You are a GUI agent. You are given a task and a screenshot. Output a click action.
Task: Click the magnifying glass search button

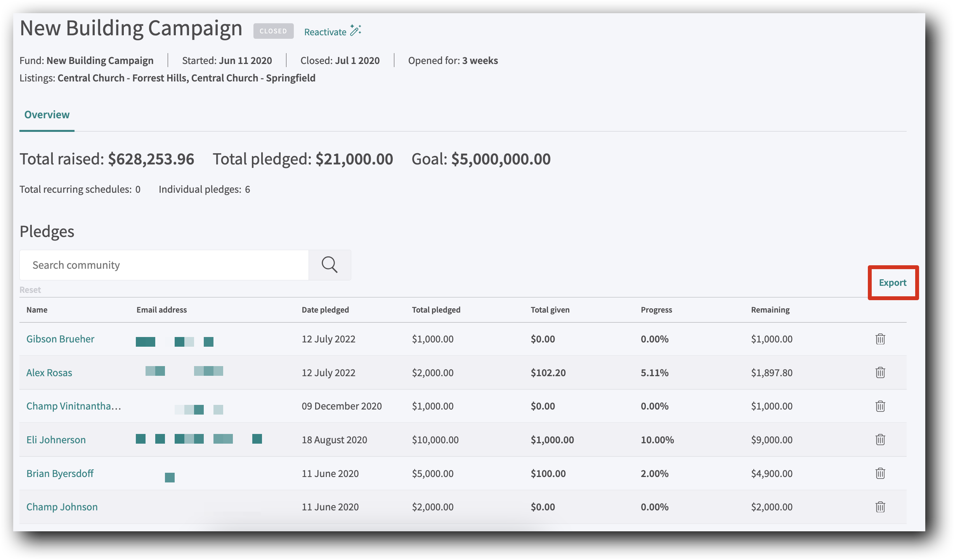[330, 265]
